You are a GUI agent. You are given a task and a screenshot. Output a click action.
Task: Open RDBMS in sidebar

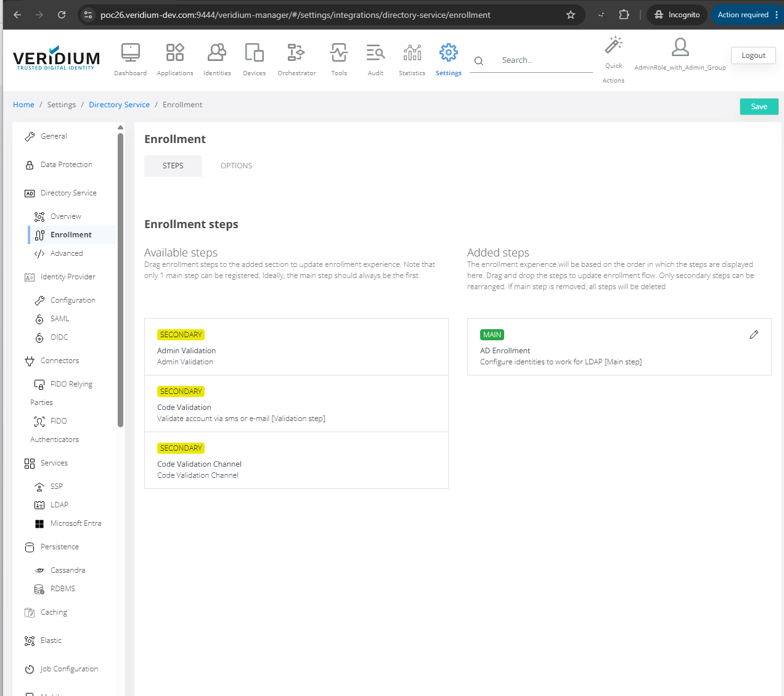pos(63,589)
